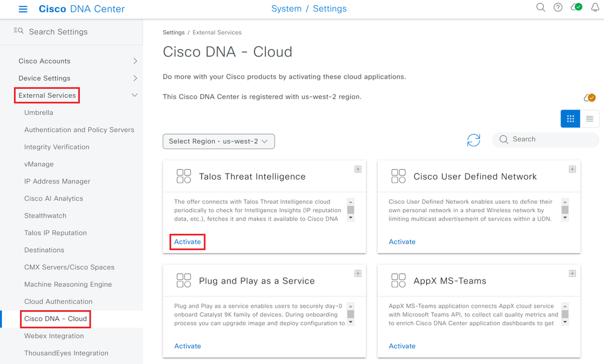Click the cloud apps Search field
Image resolution: width=604 pixels, height=364 pixels.
[546, 140]
